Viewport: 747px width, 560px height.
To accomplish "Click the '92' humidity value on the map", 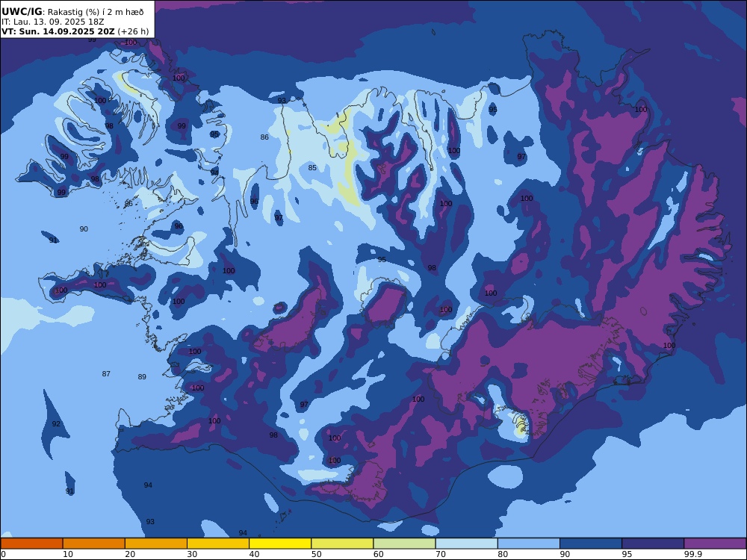I will (56, 424).
